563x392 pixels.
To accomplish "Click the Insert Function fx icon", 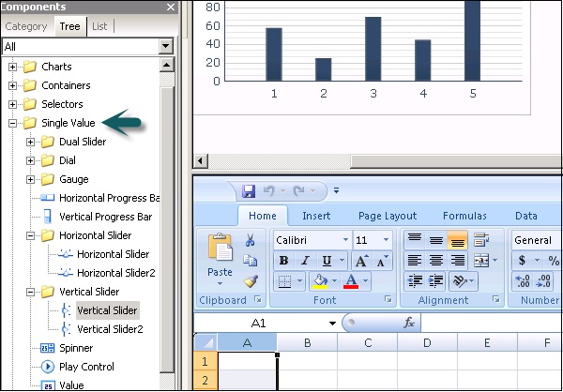I will [409, 323].
